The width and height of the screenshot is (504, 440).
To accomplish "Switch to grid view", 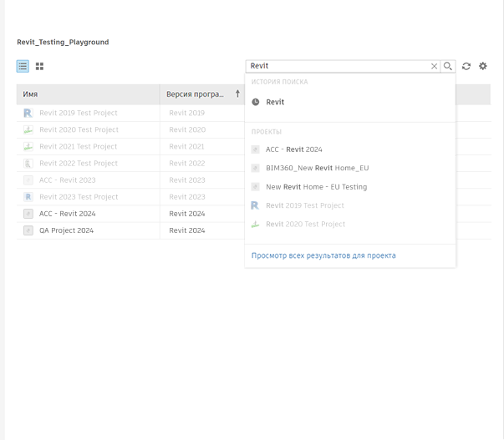I will tap(39, 66).
